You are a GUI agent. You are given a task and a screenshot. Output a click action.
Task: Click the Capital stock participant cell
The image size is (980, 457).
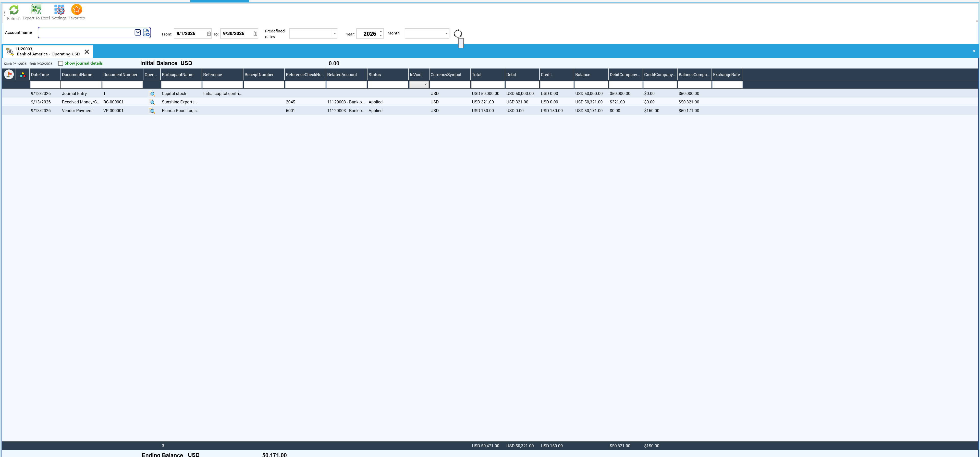point(181,94)
